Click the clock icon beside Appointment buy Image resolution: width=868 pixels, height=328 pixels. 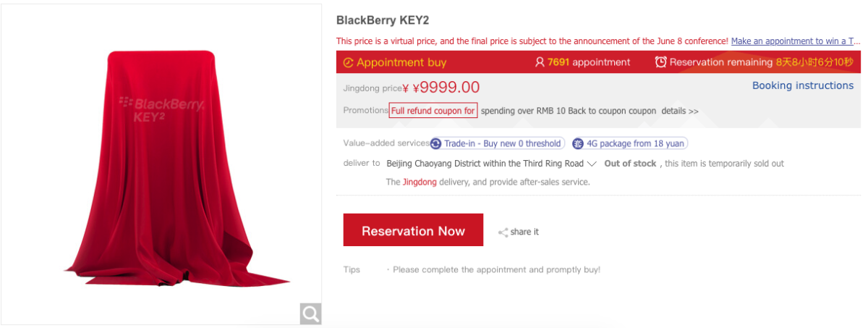tap(348, 62)
